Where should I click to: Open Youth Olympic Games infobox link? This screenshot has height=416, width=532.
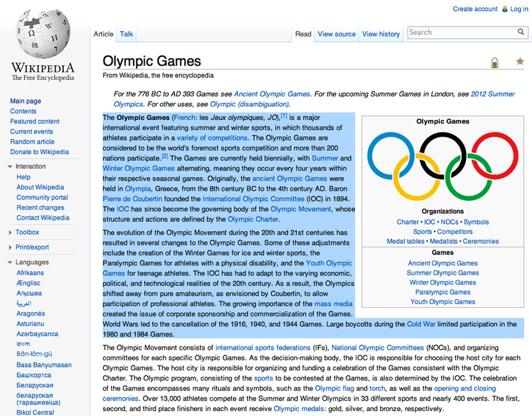(x=443, y=301)
